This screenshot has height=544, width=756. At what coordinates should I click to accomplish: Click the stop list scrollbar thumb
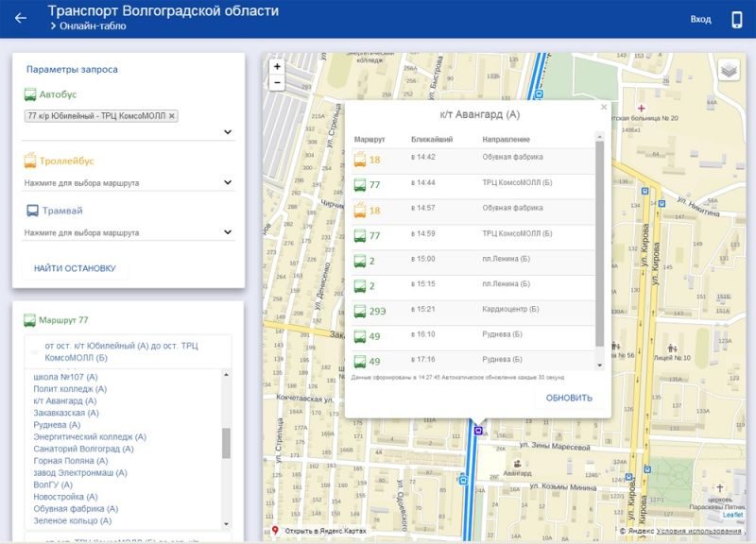tap(226, 443)
